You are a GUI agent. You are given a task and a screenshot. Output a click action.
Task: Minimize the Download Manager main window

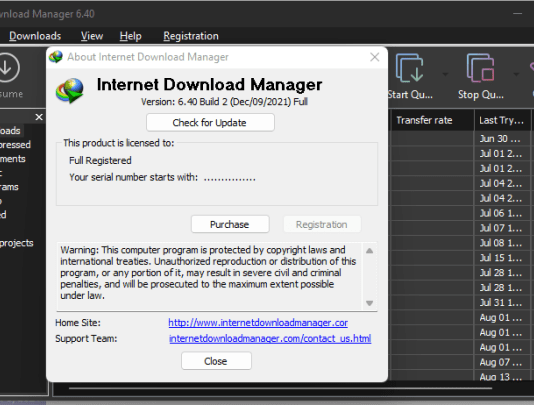point(517,14)
